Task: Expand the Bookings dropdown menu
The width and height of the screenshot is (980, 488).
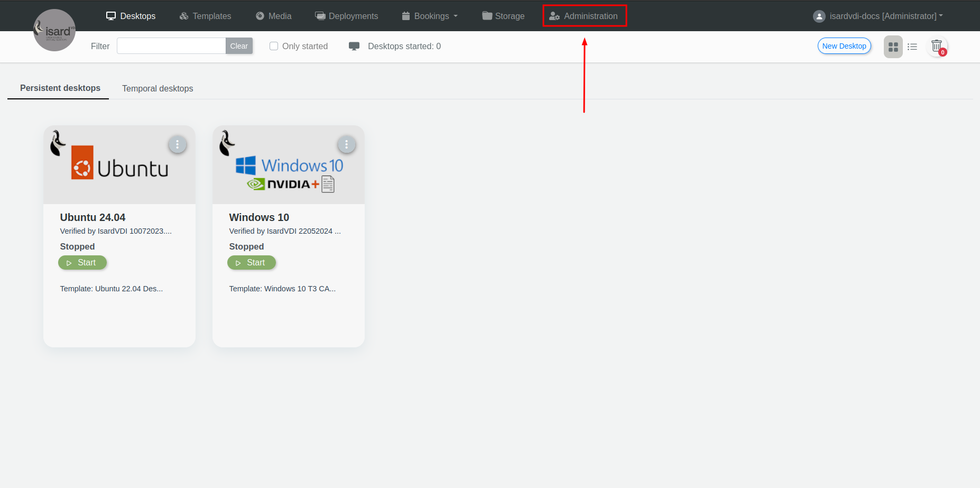Action: click(430, 16)
